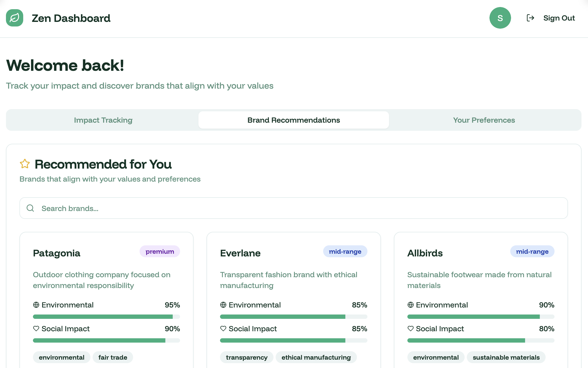Click the premium badge on Patagonia
This screenshot has width=588, height=368.
(160, 251)
